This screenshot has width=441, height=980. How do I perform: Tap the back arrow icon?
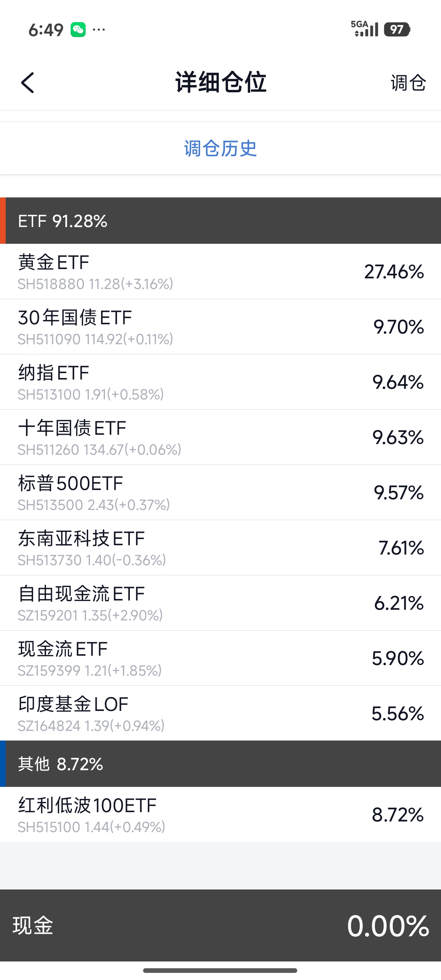(27, 83)
